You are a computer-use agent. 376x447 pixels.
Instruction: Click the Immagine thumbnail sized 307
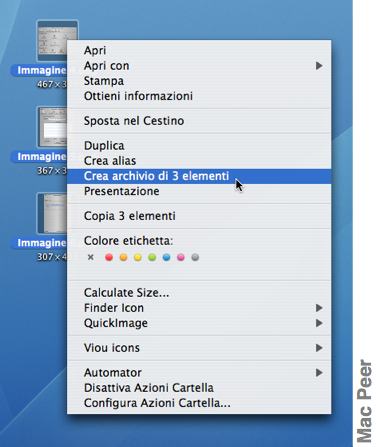pyautogui.click(x=52, y=213)
